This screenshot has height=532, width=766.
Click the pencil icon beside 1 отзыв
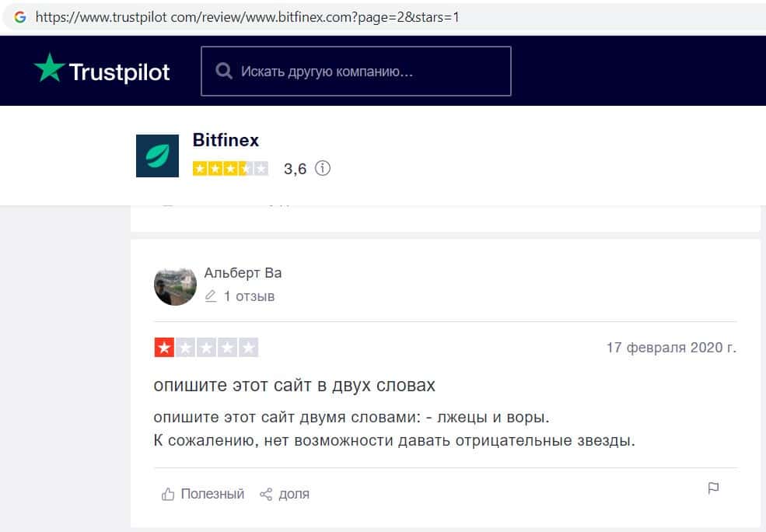(211, 296)
